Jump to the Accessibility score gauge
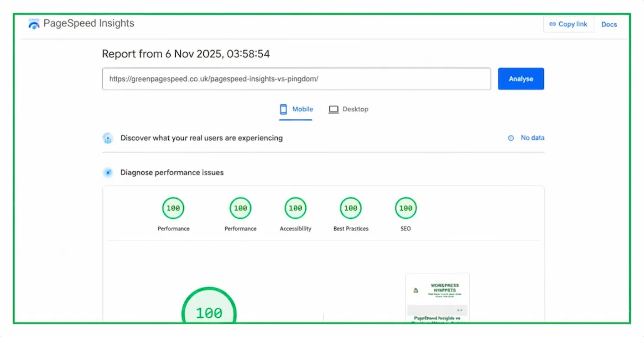This screenshot has height=337, width=644. (x=295, y=208)
